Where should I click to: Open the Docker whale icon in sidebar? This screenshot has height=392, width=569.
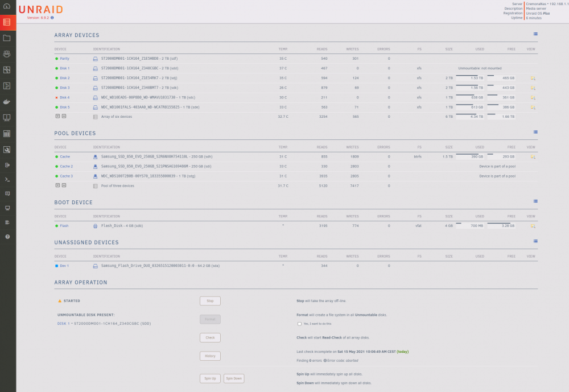tap(6, 102)
